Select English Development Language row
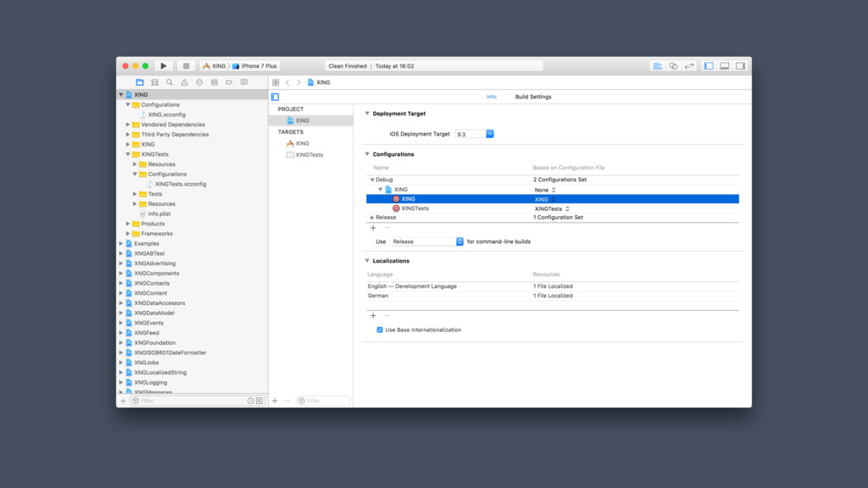Image resolution: width=868 pixels, height=488 pixels. [553, 286]
